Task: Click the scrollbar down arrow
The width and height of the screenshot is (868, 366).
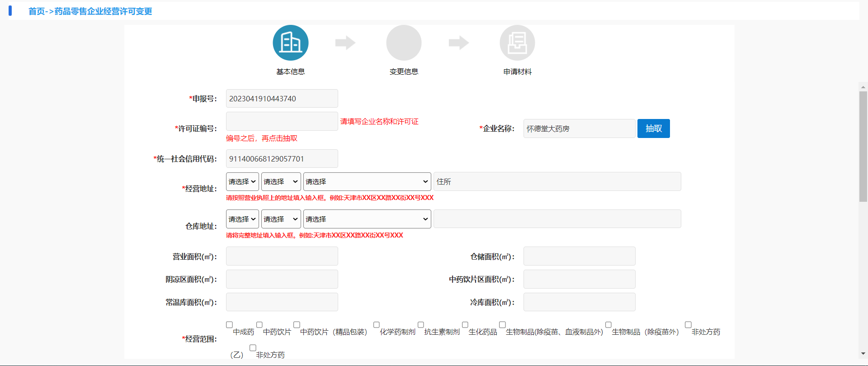Action: [863, 353]
